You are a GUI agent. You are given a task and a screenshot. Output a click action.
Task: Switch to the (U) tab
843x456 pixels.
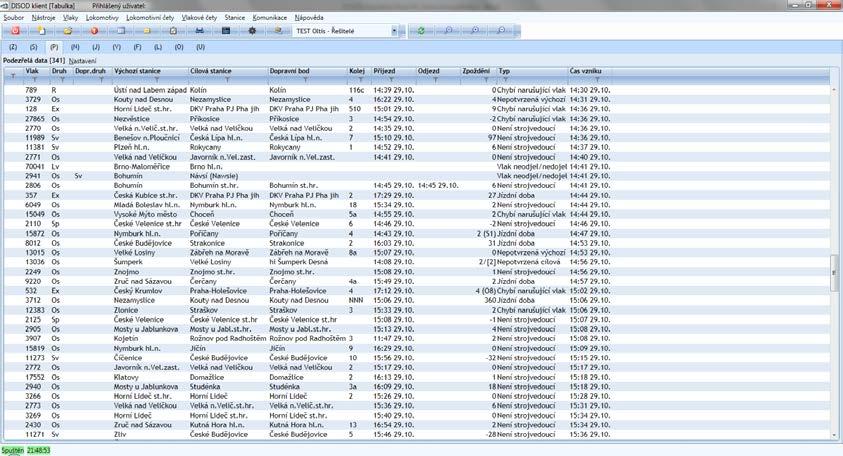point(201,47)
